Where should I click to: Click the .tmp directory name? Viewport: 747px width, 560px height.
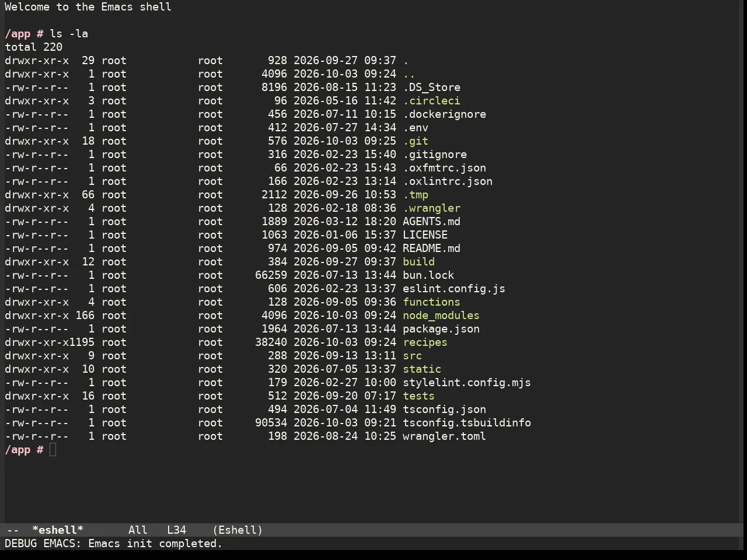pos(416,195)
